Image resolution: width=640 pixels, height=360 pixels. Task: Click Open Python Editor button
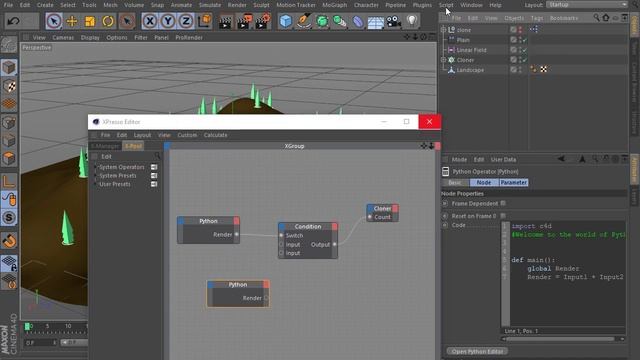(x=477, y=351)
